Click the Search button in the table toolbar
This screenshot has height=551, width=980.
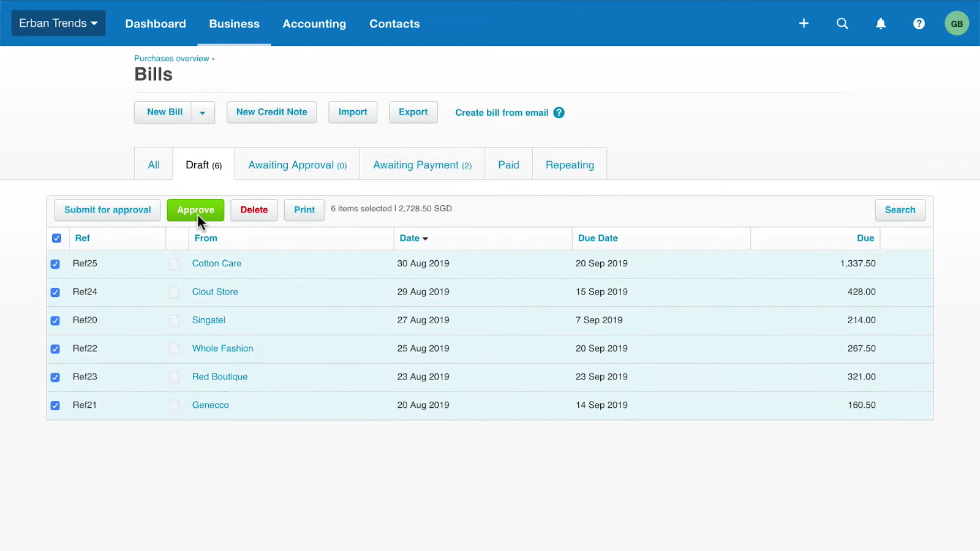[x=900, y=210]
